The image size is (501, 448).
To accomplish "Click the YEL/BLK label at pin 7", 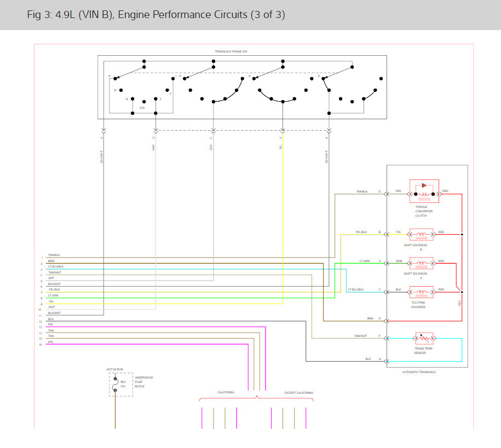I will (54, 289).
